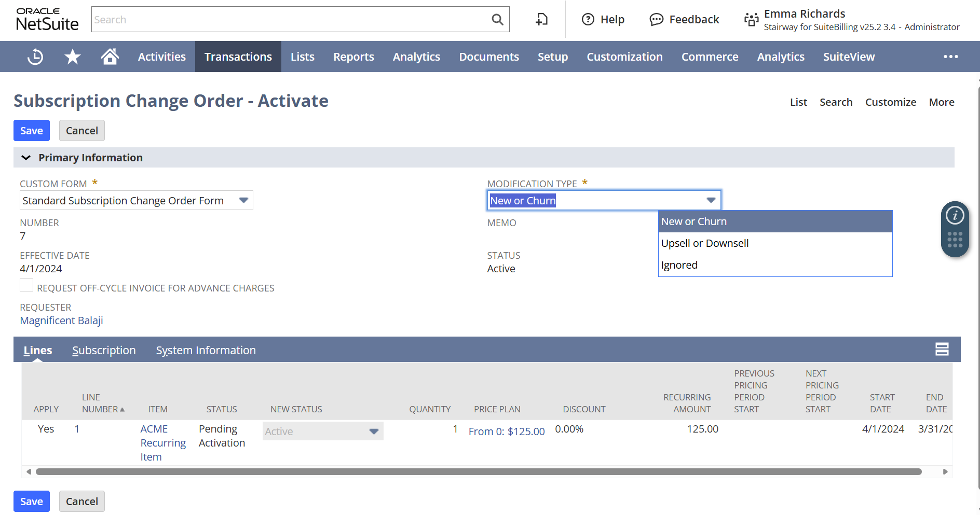The image size is (980, 515).
Task: Open the Create New document icon
Action: click(x=541, y=20)
